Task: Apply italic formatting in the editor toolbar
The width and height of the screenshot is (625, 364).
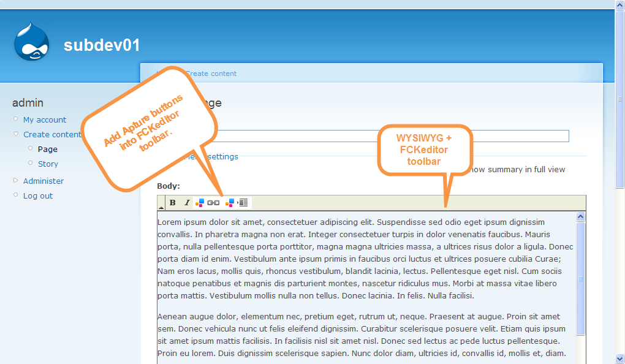Action: 186,202
